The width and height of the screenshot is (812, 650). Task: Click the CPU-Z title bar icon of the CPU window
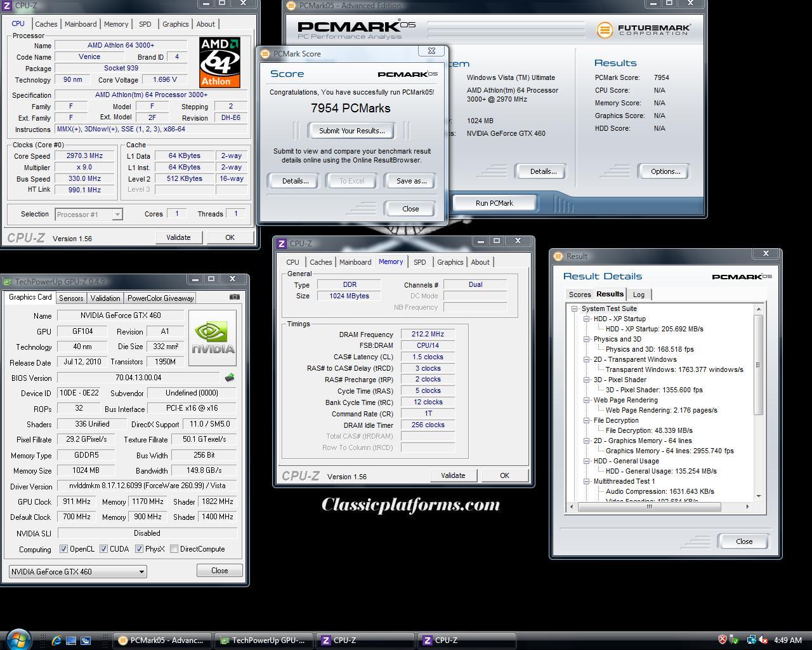pyautogui.click(x=8, y=5)
